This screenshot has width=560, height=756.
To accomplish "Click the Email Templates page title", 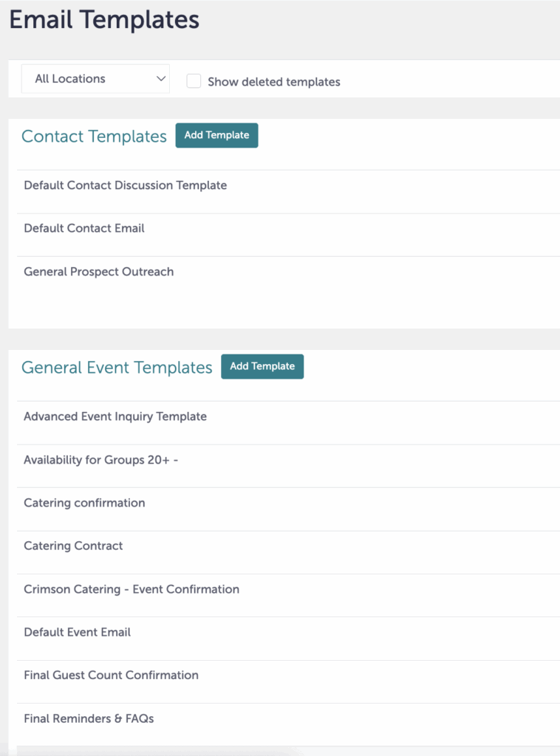I will [104, 20].
